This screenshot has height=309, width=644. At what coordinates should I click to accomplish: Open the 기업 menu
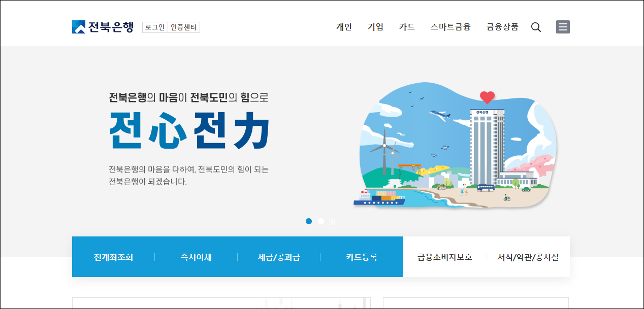(x=375, y=27)
